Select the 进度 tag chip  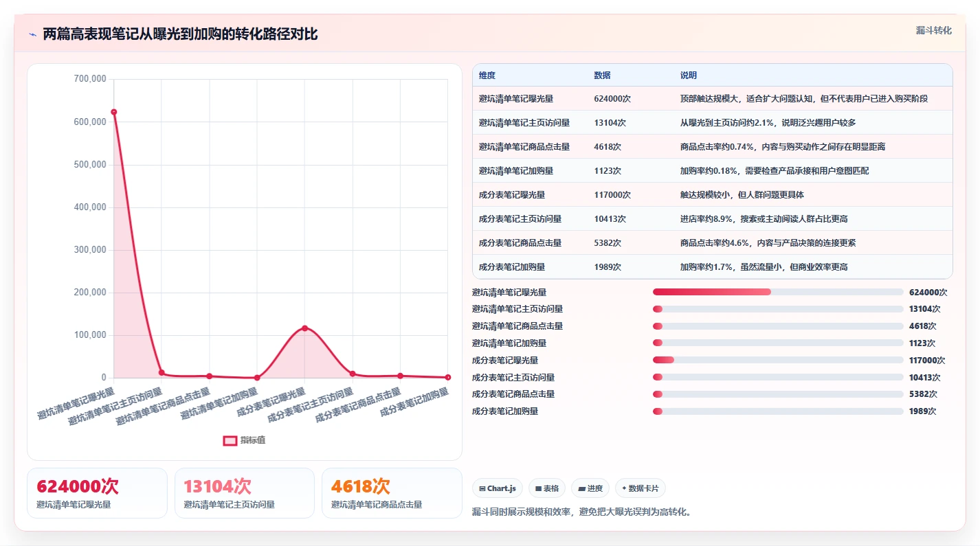pos(590,488)
